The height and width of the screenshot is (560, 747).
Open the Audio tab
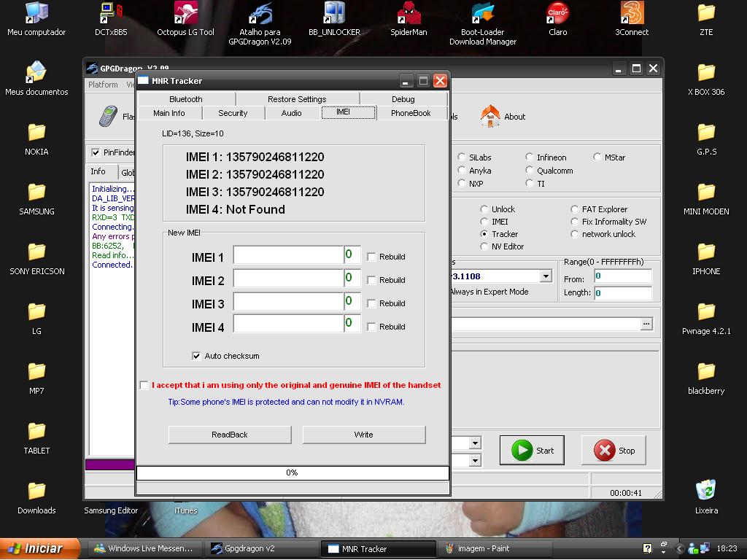click(292, 113)
